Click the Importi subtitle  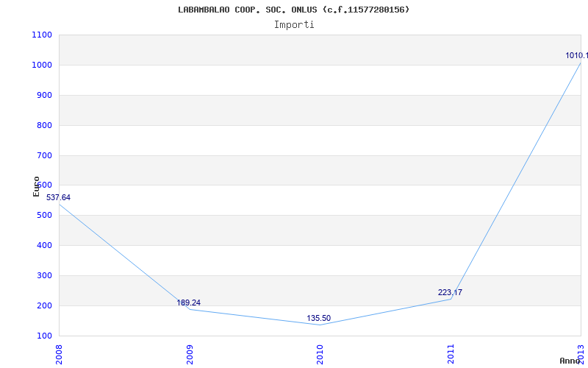pos(294,25)
